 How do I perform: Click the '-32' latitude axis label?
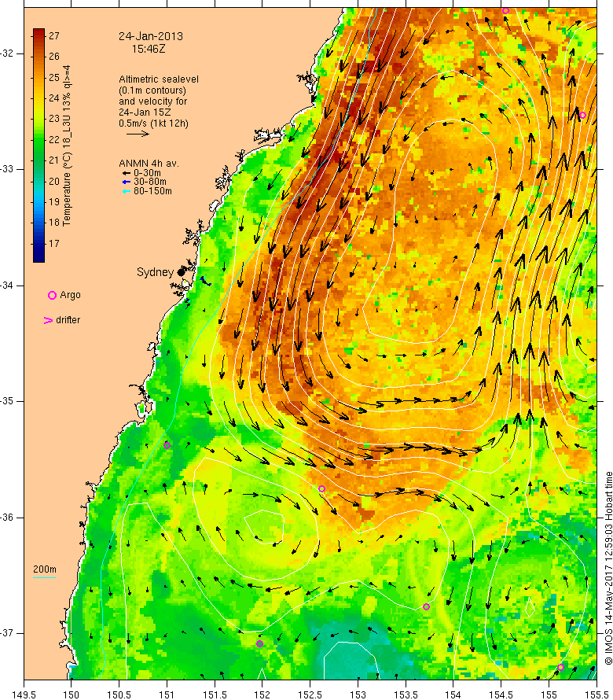tap(7, 53)
